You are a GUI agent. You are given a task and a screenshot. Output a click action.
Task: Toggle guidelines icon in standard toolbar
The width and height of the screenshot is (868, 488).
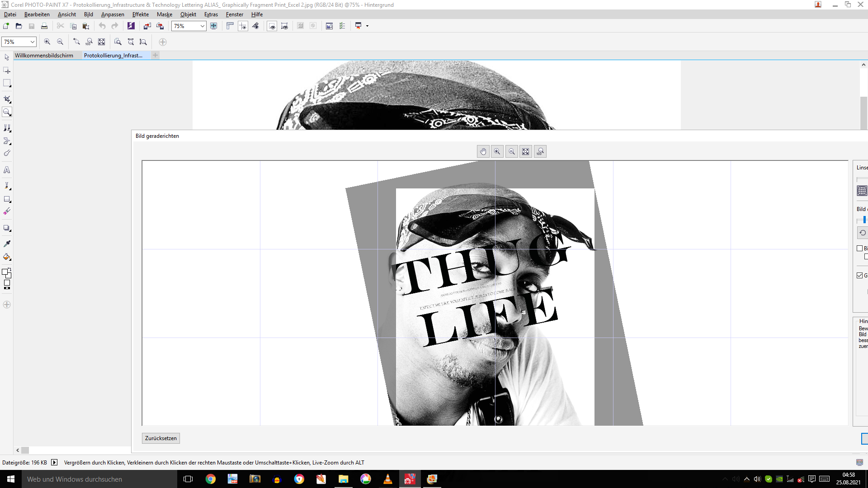pyautogui.click(x=243, y=26)
